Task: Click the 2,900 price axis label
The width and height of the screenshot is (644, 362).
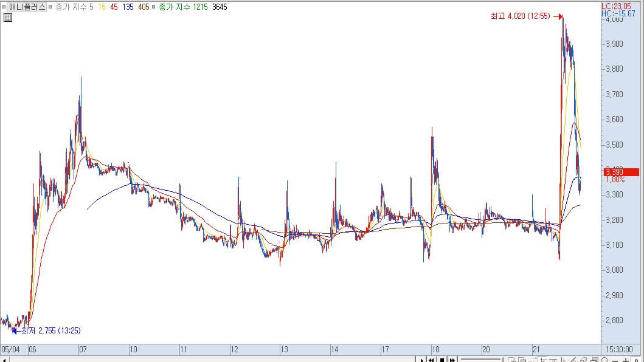Action: 614,296
